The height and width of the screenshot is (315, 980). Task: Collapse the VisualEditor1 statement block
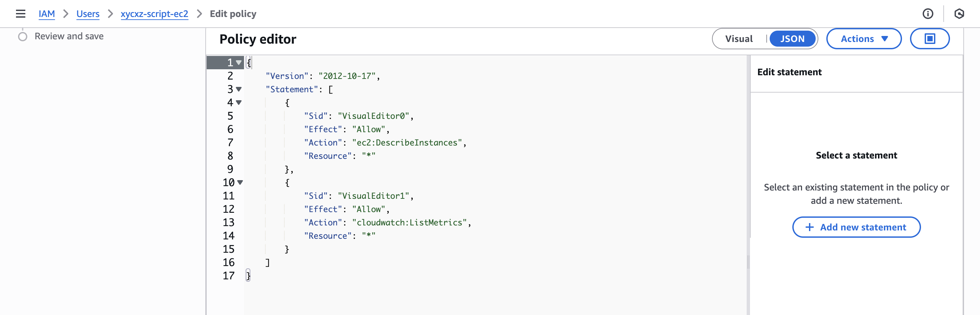tap(239, 182)
